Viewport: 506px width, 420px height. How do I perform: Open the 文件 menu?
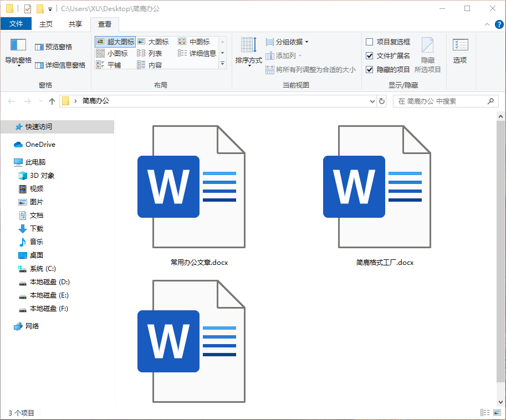click(x=16, y=23)
